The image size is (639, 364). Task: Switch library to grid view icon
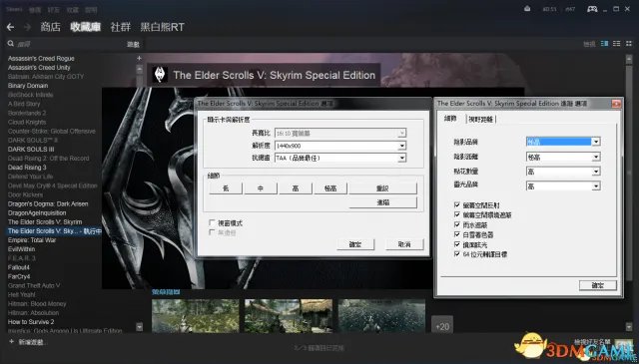pos(629,44)
